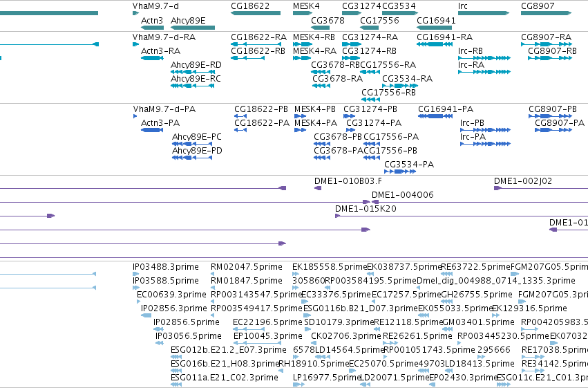Click transcript label Ahcy89E-RC

[196, 79]
